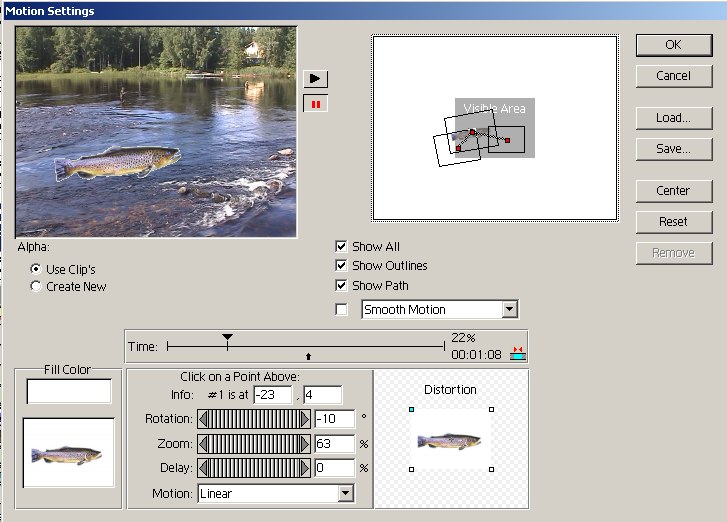Select bottom-left distortion corner handle
727x522 pixels.
tap(411, 469)
